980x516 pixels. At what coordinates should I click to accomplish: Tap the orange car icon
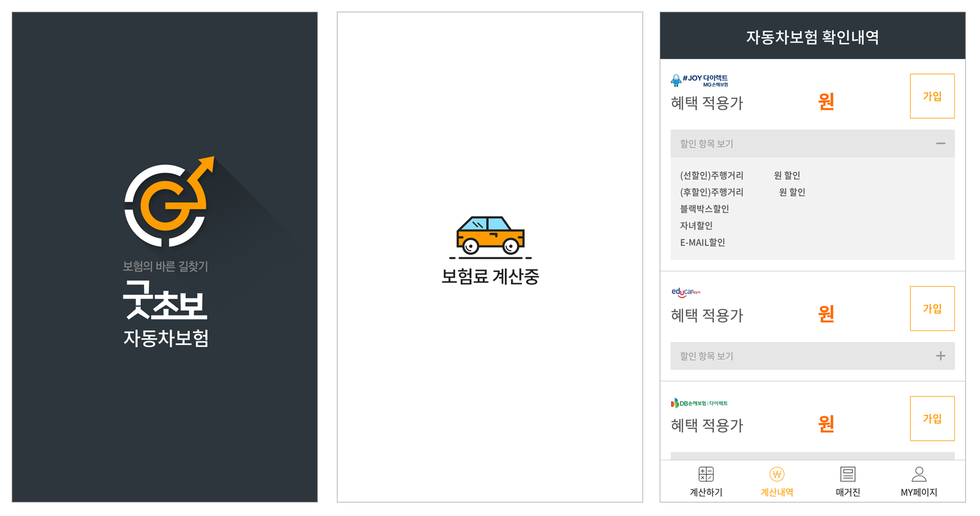coord(490,235)
